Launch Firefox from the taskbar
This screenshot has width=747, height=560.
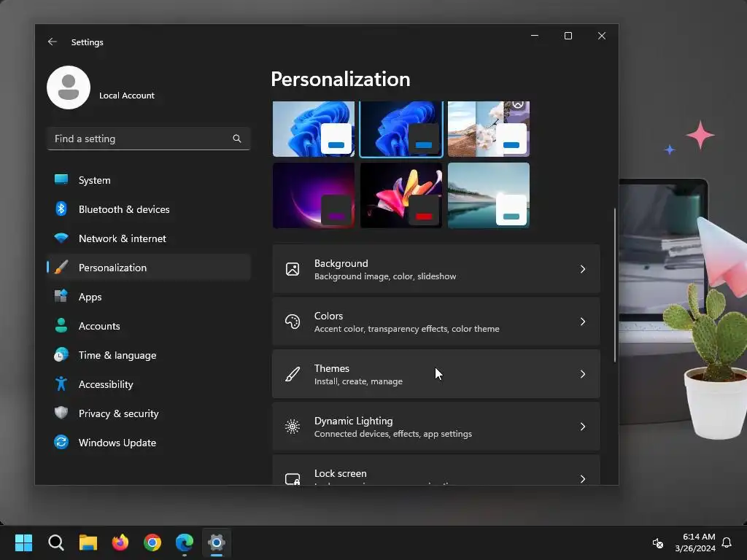(120, 542)
